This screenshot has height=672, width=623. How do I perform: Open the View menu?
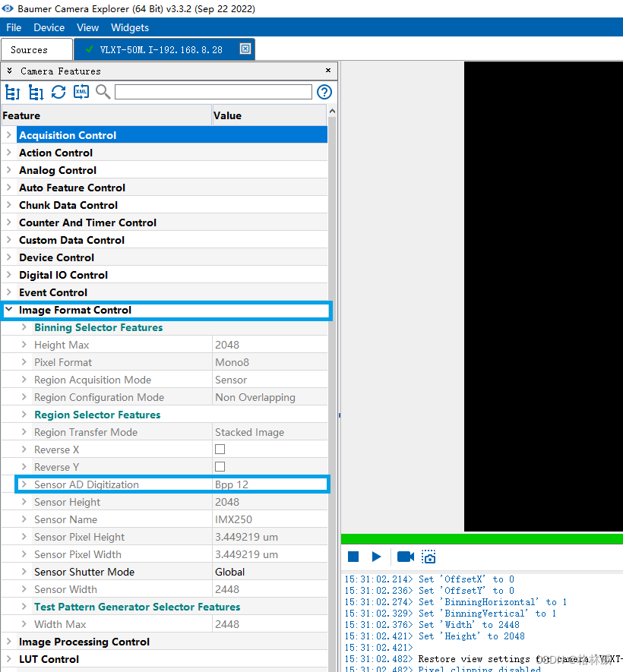[x=87, y=27]
